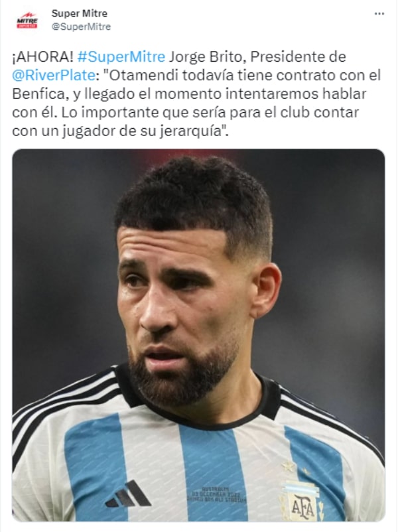
Task: Click the line starting "con él. Lo importante"
Action: coord(185,112)
